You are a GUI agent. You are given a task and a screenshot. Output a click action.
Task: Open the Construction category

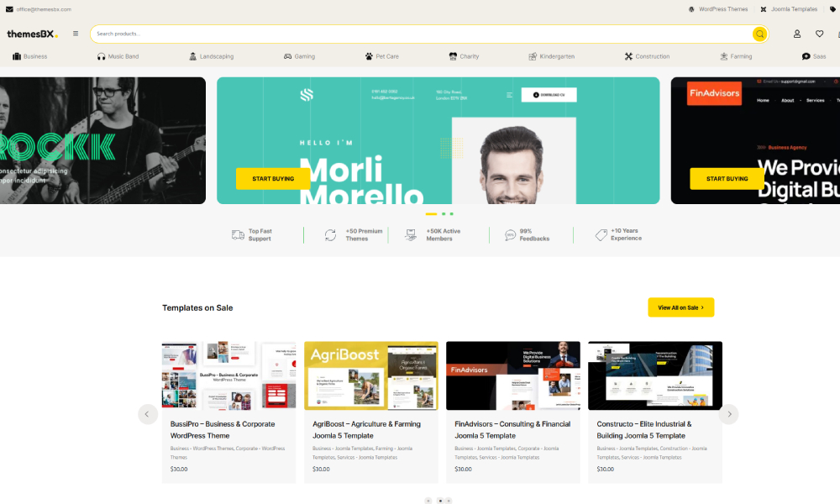coord(652,56)
